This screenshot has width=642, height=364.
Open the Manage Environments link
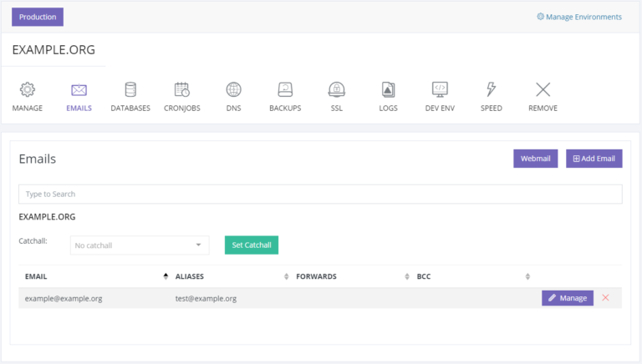point(579,17)
